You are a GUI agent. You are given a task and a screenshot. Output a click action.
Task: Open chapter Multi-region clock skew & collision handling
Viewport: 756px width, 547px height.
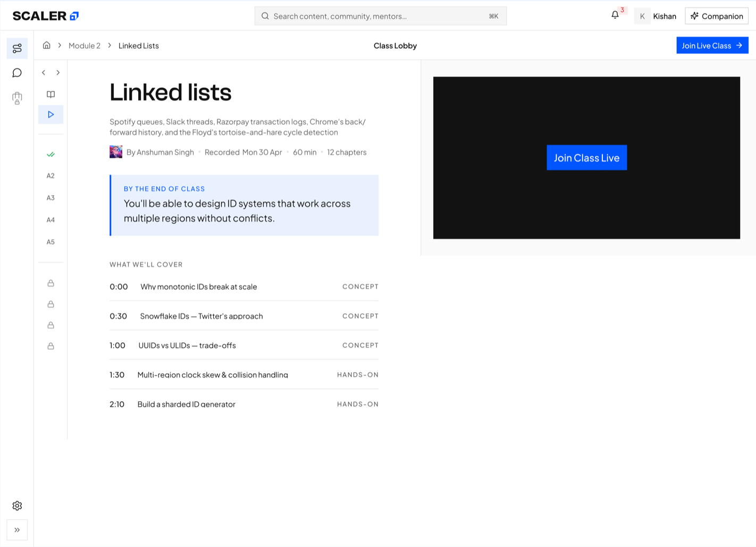click(x=244, y=375)
